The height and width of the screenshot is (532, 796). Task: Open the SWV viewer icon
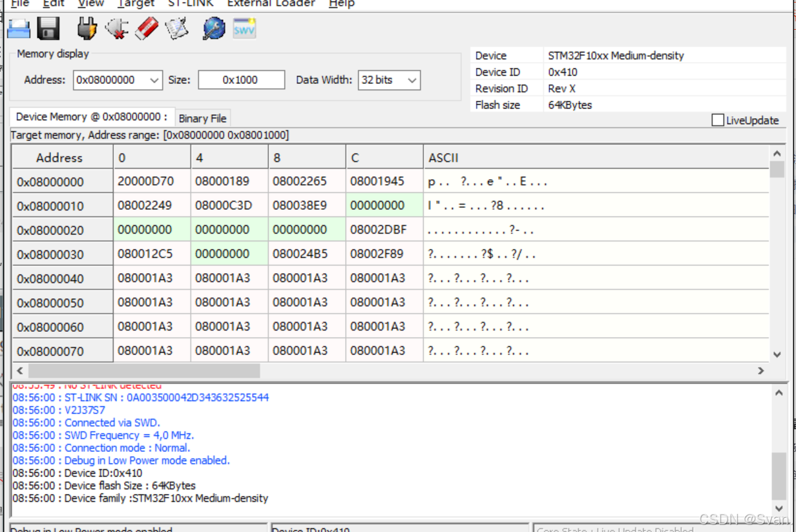[244, 28]
